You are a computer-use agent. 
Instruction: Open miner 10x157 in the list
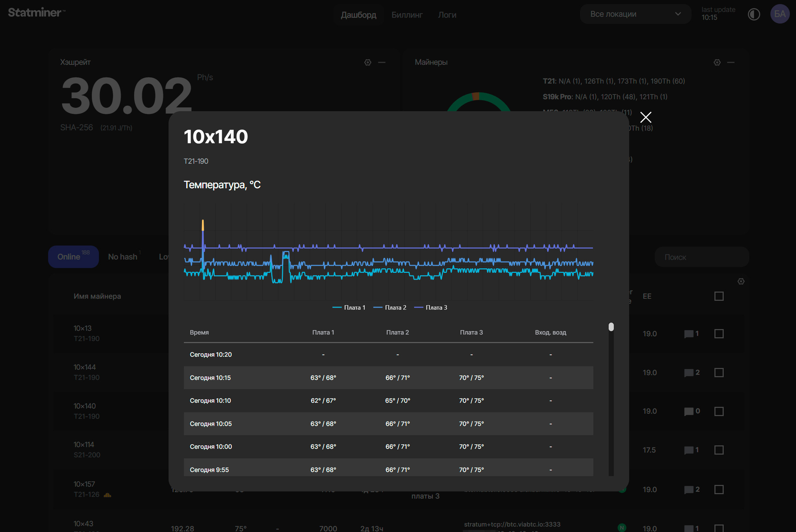pos(84,484)
